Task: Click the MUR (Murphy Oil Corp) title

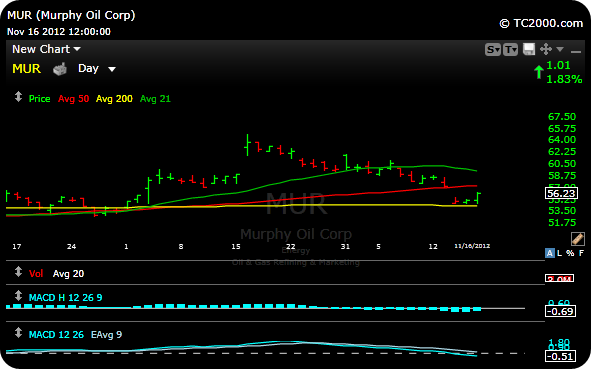Action: 71,15
